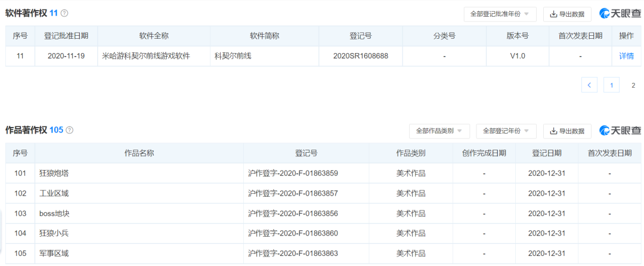
Task: Export software copyright data via 导出数据
Action: pos(567,14)
